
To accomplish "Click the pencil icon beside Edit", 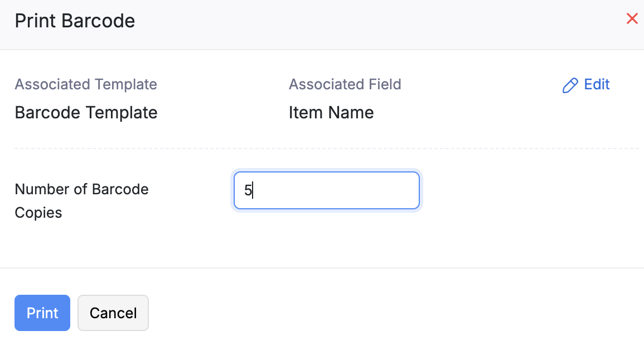I will 570,85.
